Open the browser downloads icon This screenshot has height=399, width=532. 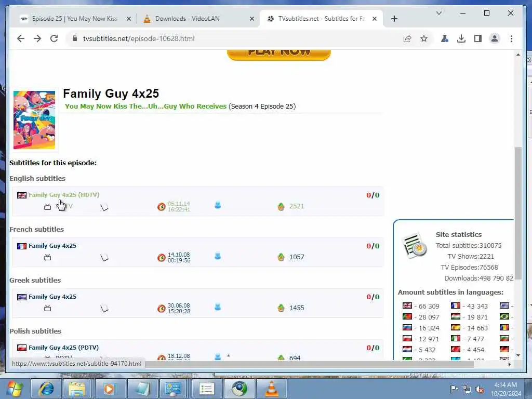(461, 38)
